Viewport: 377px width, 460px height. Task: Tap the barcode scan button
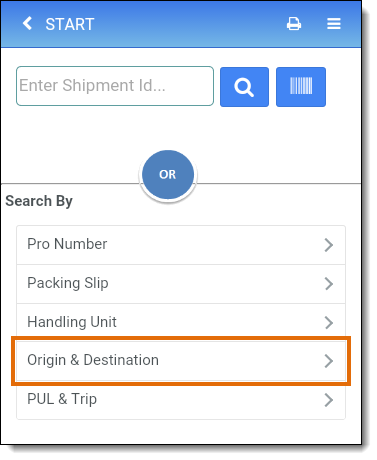[301, 87]
